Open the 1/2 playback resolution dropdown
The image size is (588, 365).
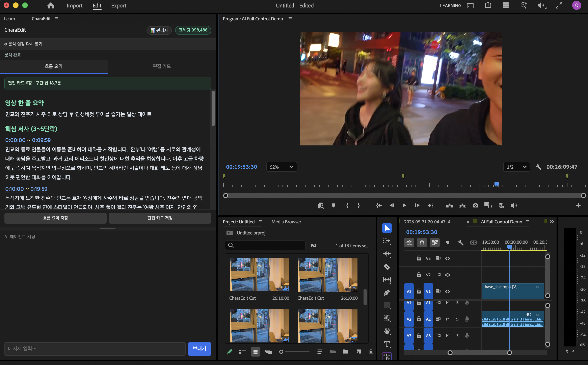click(x=516, y=167)
